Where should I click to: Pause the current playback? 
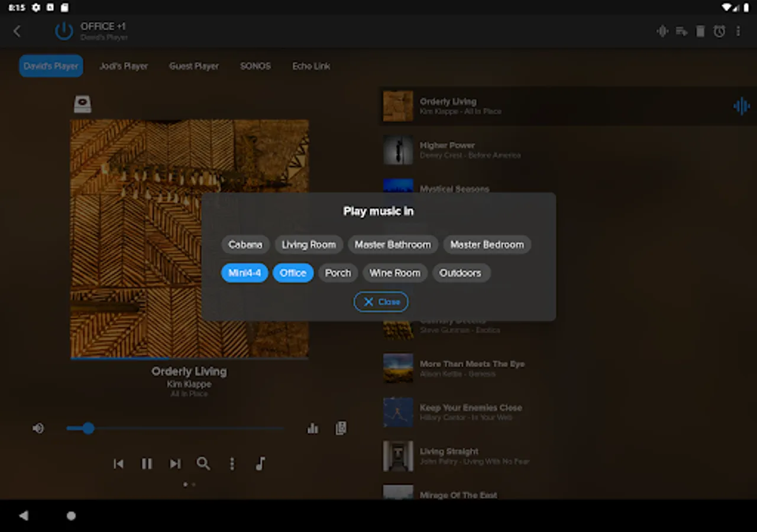[x=147, y=463]
